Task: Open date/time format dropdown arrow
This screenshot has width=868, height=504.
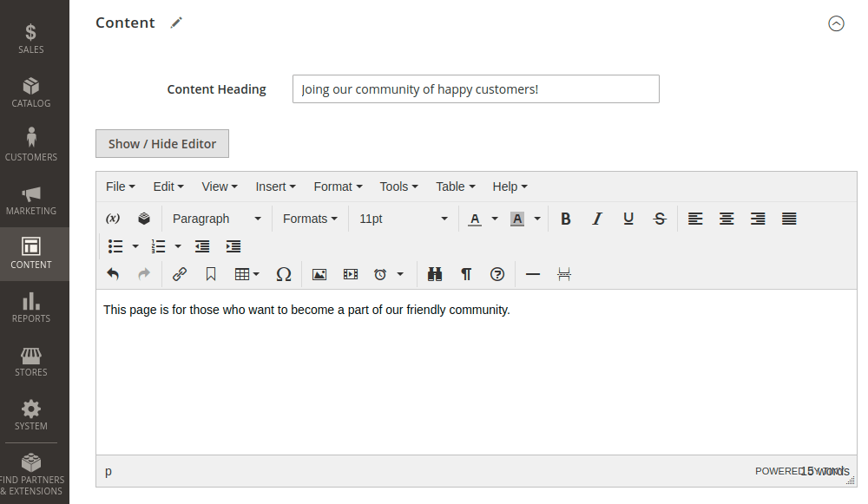Action: pos(400,274)
